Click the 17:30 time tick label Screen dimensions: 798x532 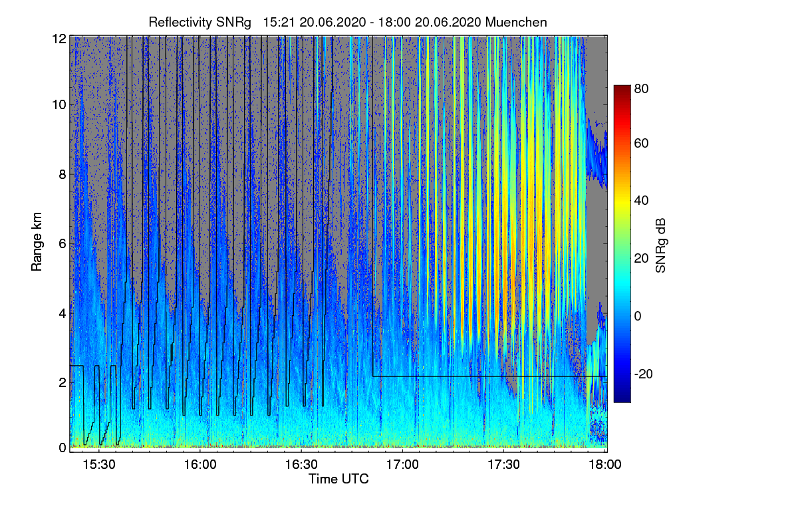(503, 464)
